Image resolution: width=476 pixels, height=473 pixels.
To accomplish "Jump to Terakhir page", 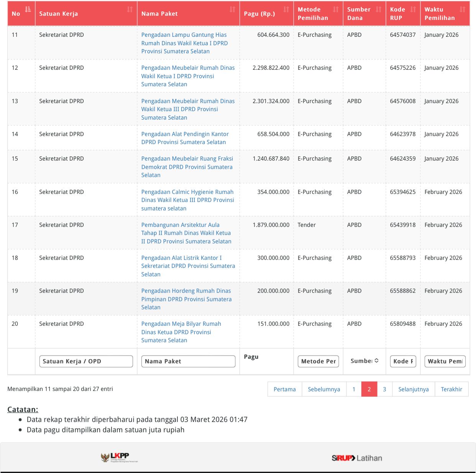I will (x=451, y=389).
